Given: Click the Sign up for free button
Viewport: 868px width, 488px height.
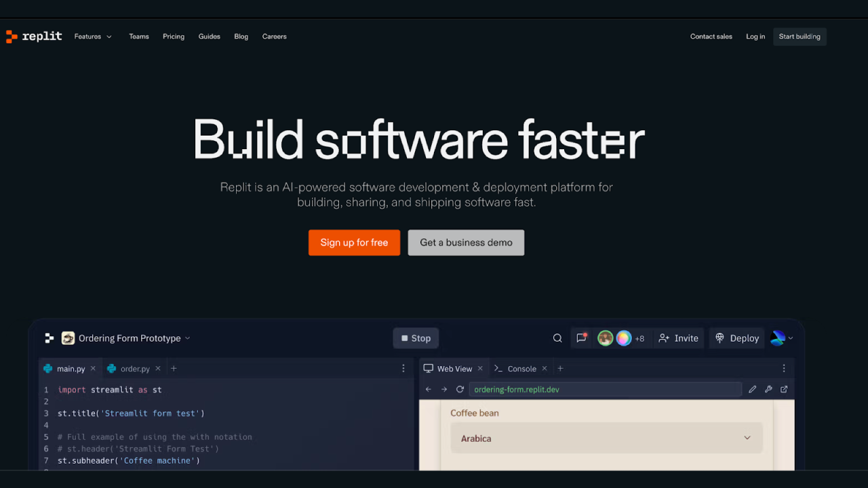Looking at the screenshot, I should coord(354,243).
